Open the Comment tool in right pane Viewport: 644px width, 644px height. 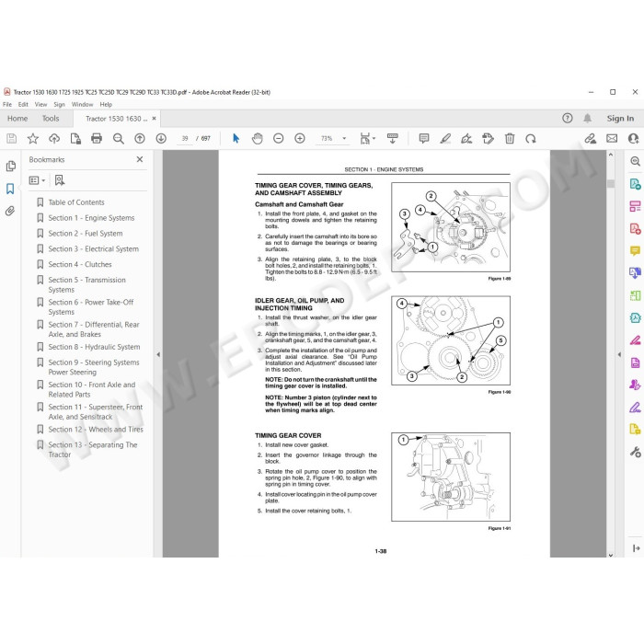pyautogui.click(x=635, y=250)
